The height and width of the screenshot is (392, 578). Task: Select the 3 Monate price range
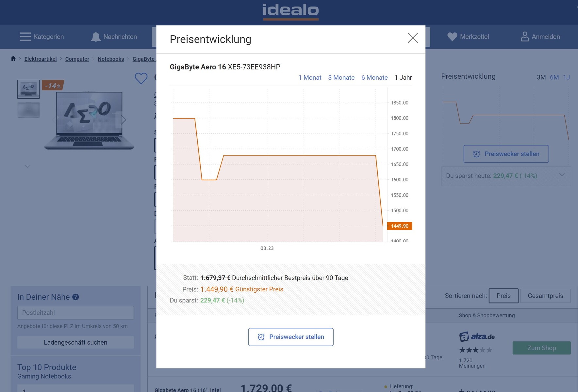click(341, 77)
